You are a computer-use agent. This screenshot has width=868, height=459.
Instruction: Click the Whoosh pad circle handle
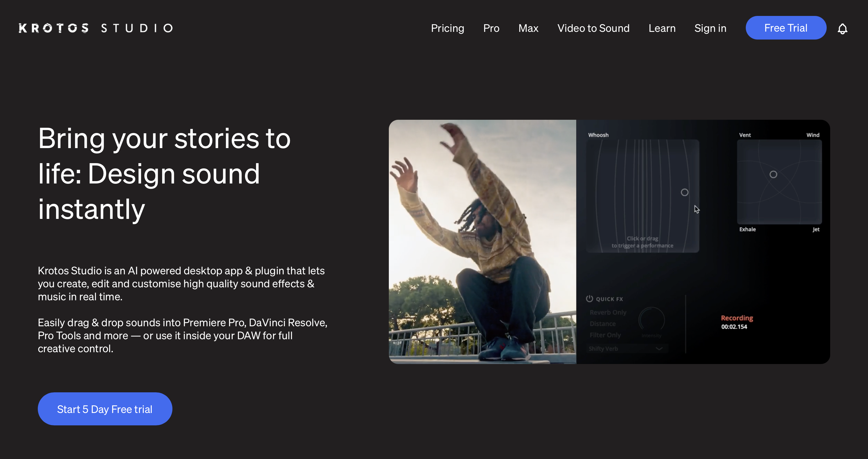(x=684, y=192)
